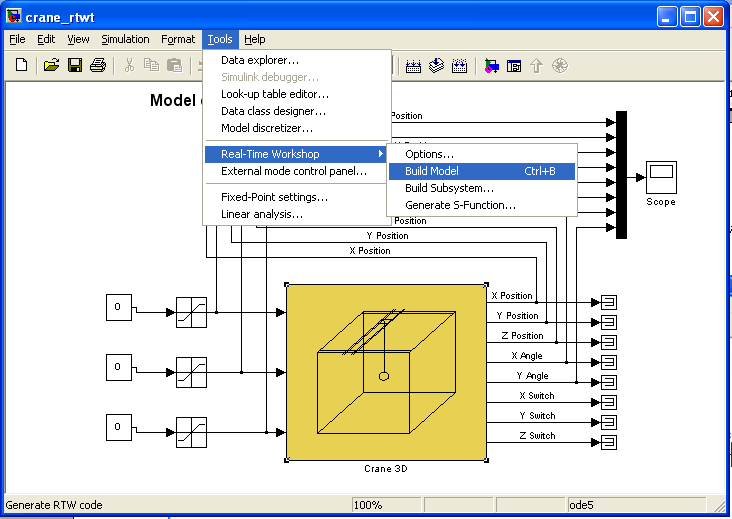Choose Data explorer… from Tools menu
The height and width of the screenshot is (519, 732).
pyautogui.click(x=296, y=60)
